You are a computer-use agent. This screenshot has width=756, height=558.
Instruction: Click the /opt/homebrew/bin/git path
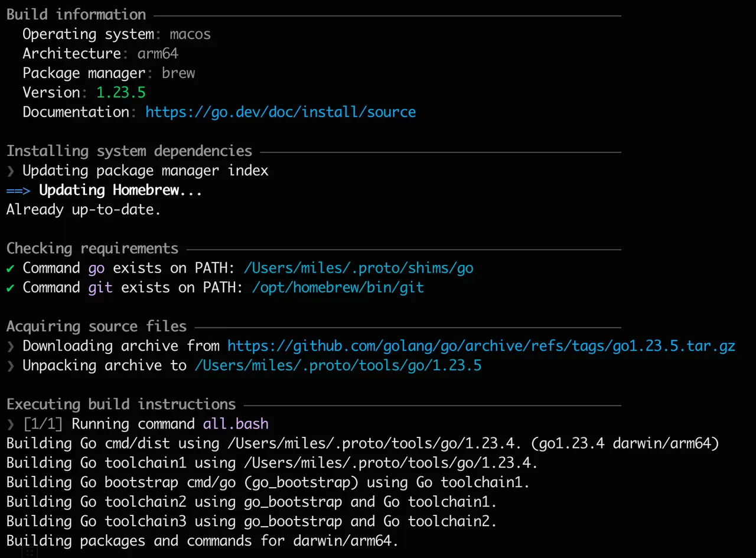click(338, 287)
